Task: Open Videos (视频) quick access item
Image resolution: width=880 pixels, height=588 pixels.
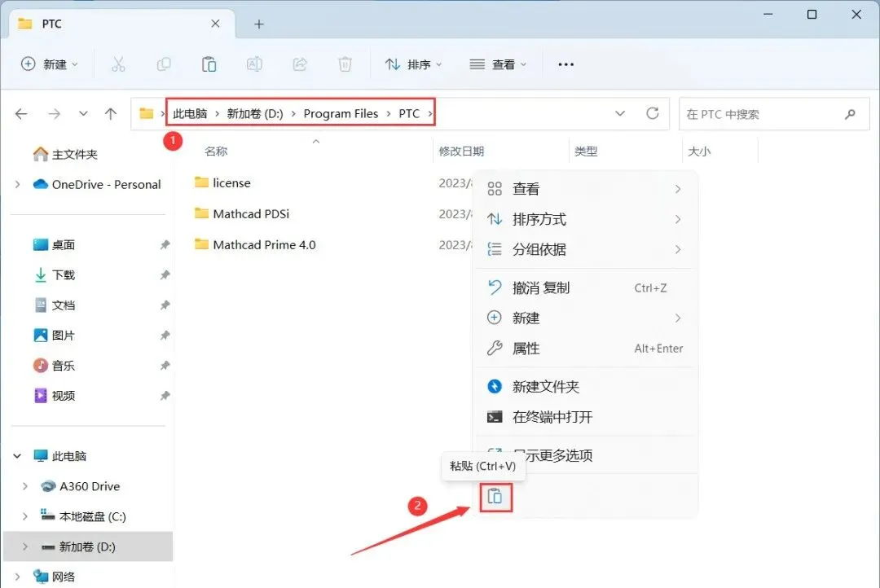Action: (55, 396)
